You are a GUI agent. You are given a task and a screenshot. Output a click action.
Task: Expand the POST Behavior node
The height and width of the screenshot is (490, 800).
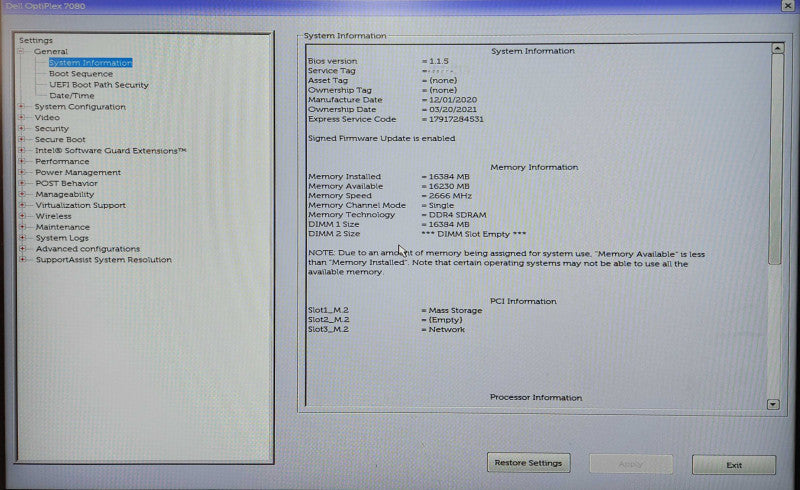tap(21, 183)
